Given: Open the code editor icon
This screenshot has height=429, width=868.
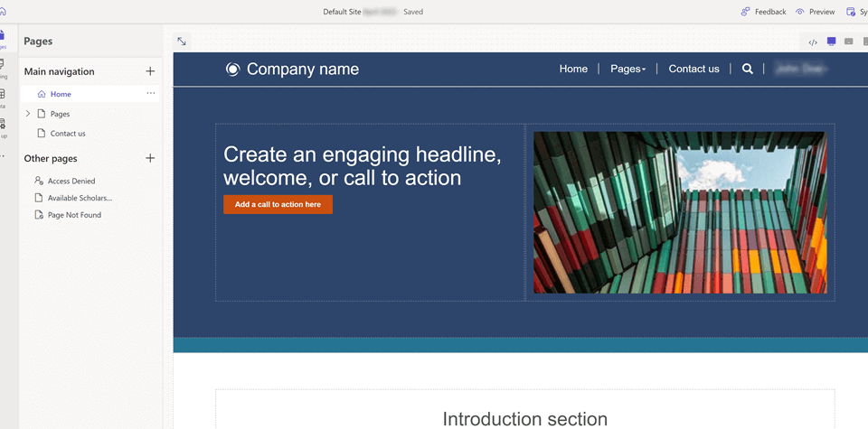Looking at the screenshot, I should (x=813, y=42).
